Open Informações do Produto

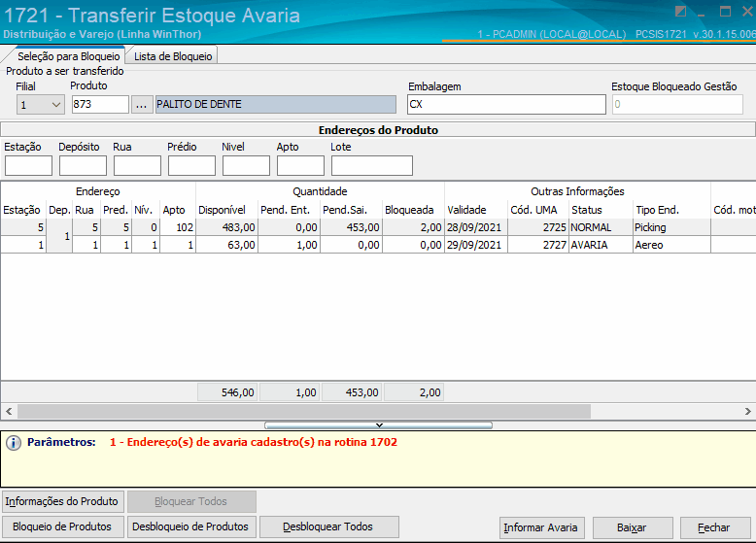click(63, 501)
